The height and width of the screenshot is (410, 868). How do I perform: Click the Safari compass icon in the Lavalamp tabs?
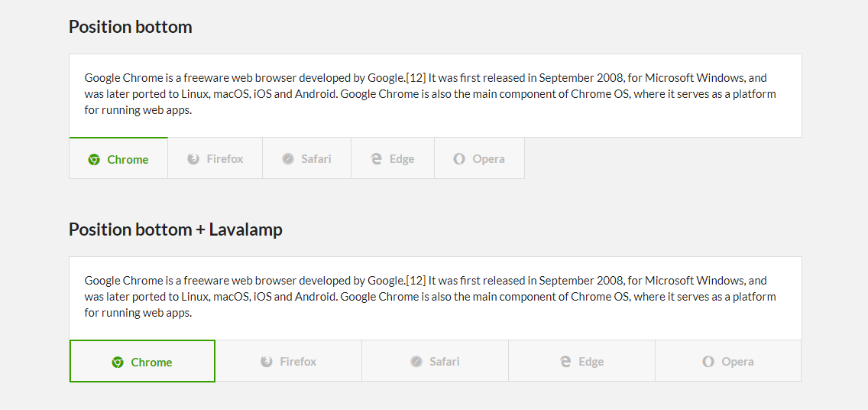click(x=416, y=362)
